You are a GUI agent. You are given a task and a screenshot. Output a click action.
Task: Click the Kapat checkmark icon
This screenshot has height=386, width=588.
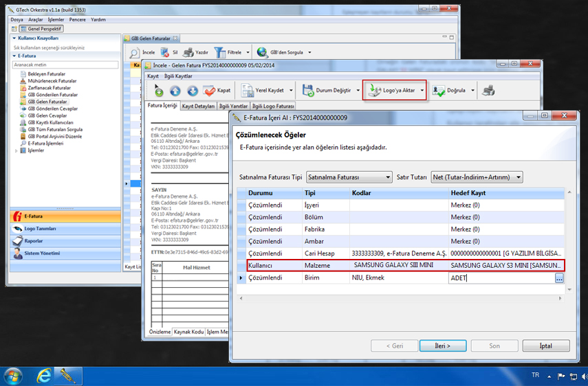[x=209, y=91]
